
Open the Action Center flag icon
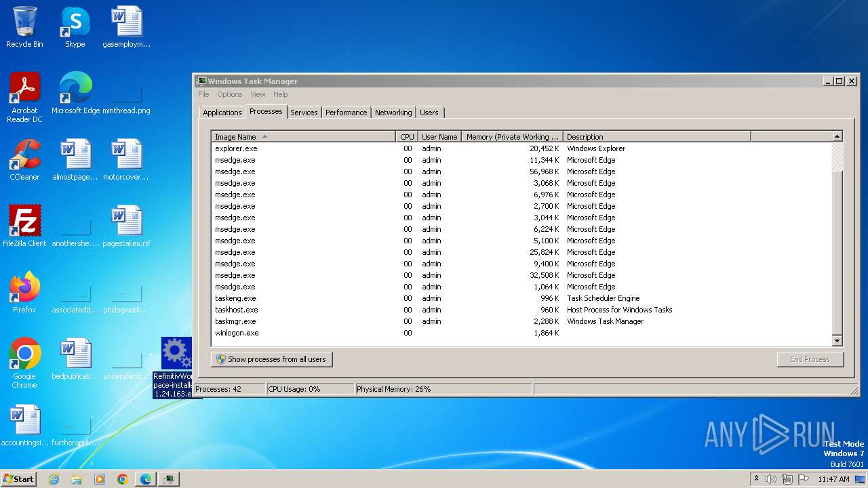[804, 479]
